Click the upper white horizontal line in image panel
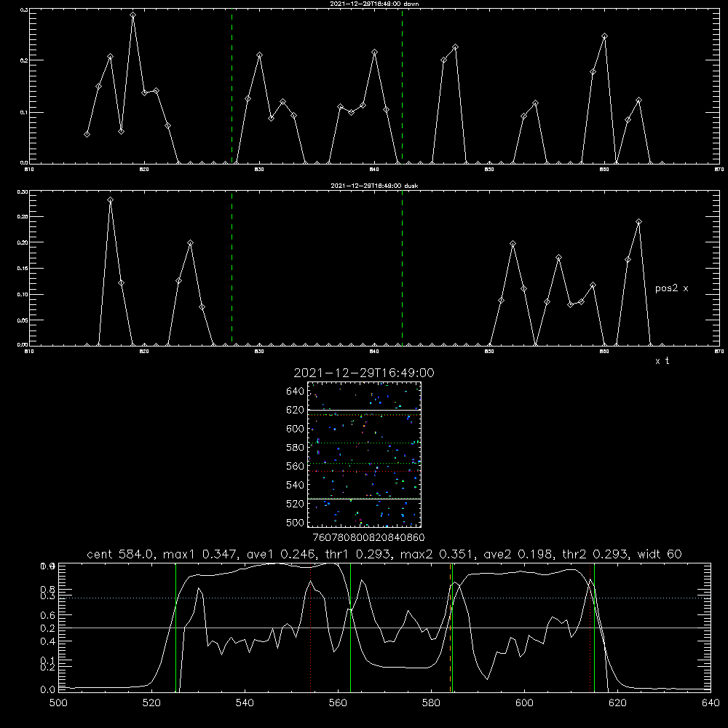 [x=364, y=410]
